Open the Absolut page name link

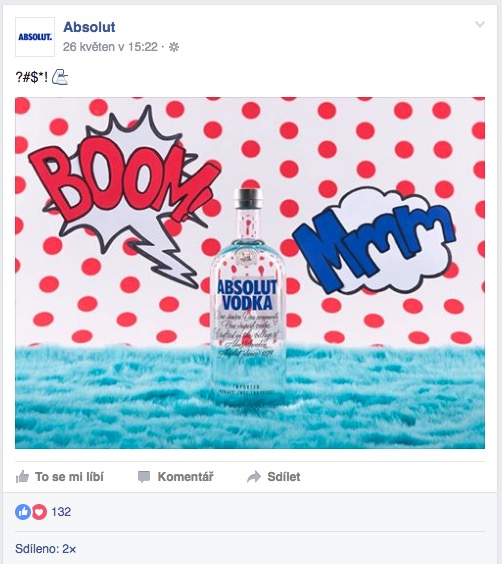coord(89,27)
